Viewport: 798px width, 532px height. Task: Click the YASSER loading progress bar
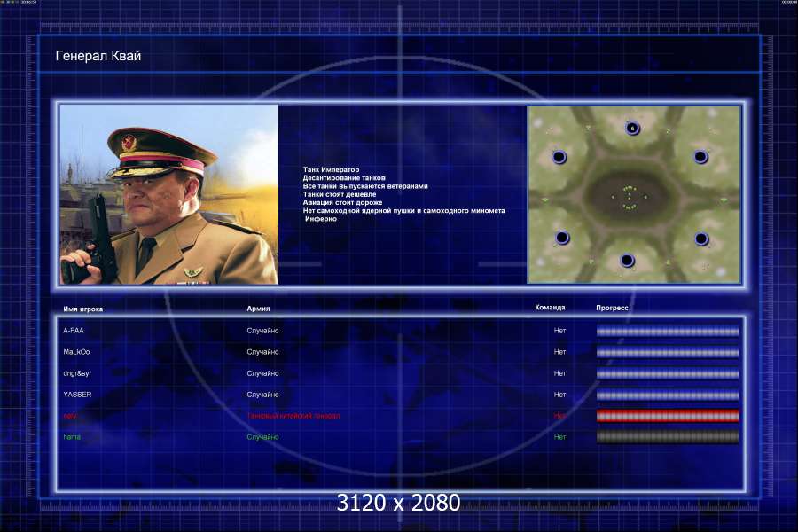coord(668,395)
